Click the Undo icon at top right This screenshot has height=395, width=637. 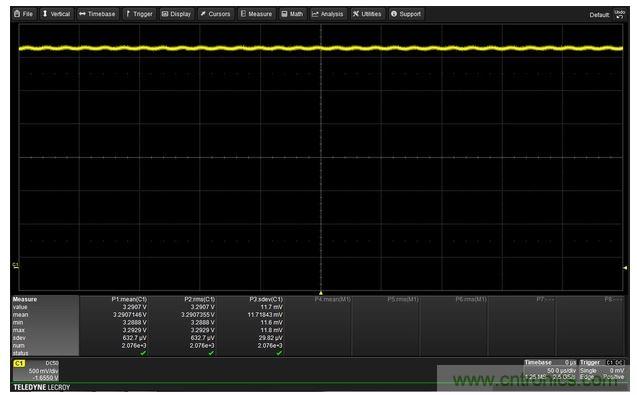coord(620,14)
